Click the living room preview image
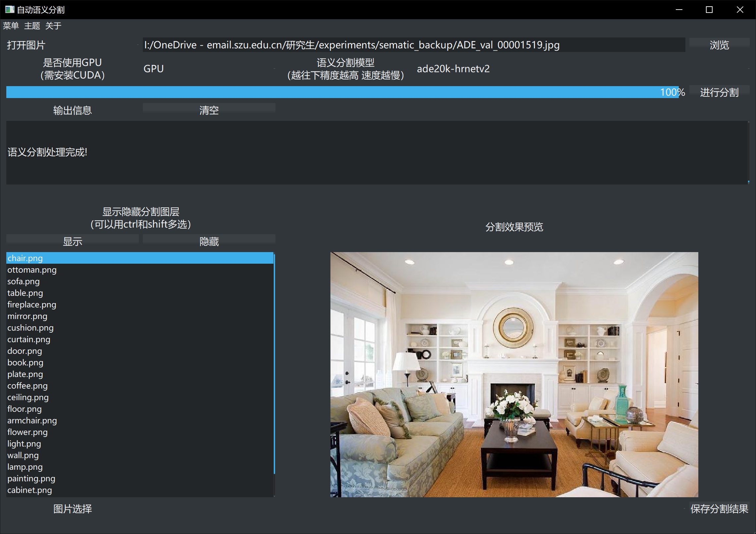 point(514,374)
